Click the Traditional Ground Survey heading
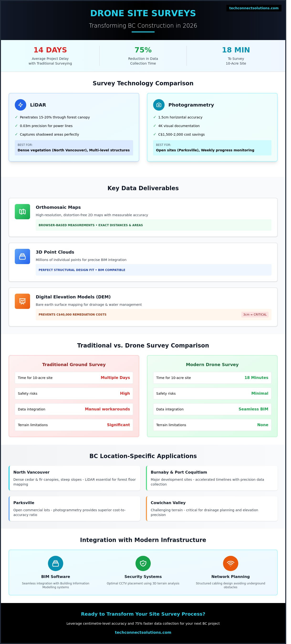Screen dimensions: 291x644 tap(74, 364)
